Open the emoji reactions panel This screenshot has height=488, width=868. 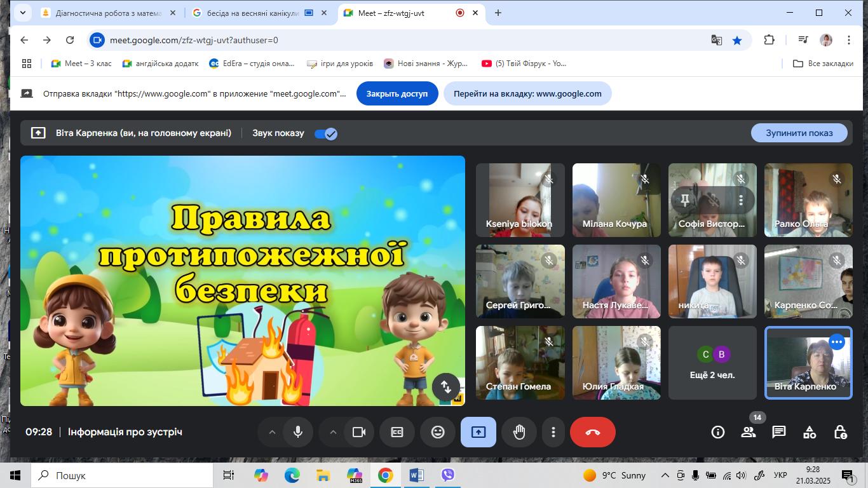coord(438,432)
